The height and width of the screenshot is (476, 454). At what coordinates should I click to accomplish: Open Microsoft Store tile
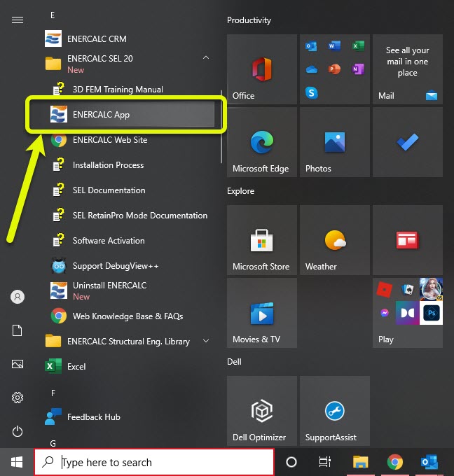pos(261,240)
